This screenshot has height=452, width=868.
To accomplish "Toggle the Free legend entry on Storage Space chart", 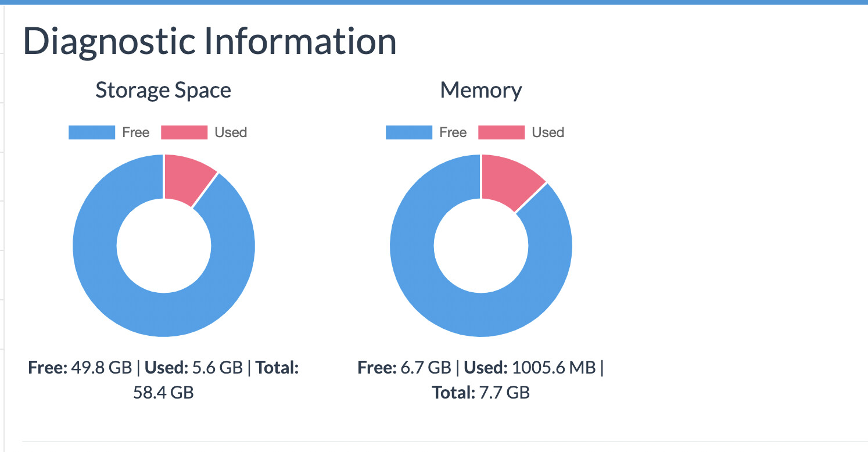I will coord(135,132).
